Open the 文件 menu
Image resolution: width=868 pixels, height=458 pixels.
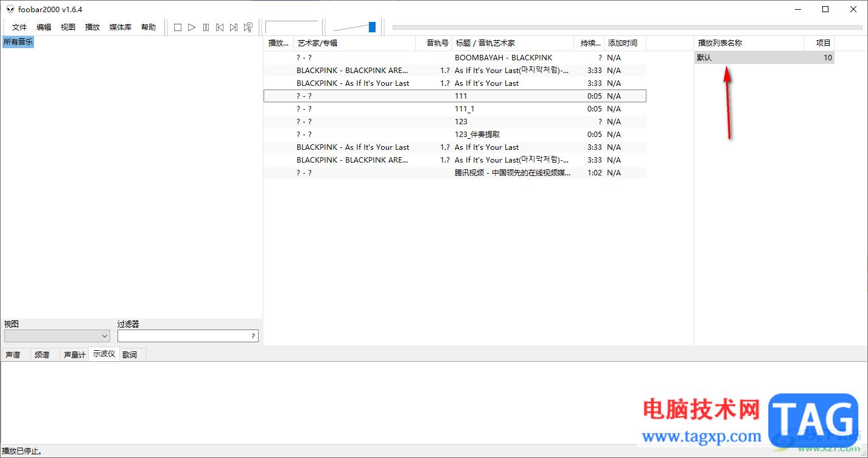19,27
